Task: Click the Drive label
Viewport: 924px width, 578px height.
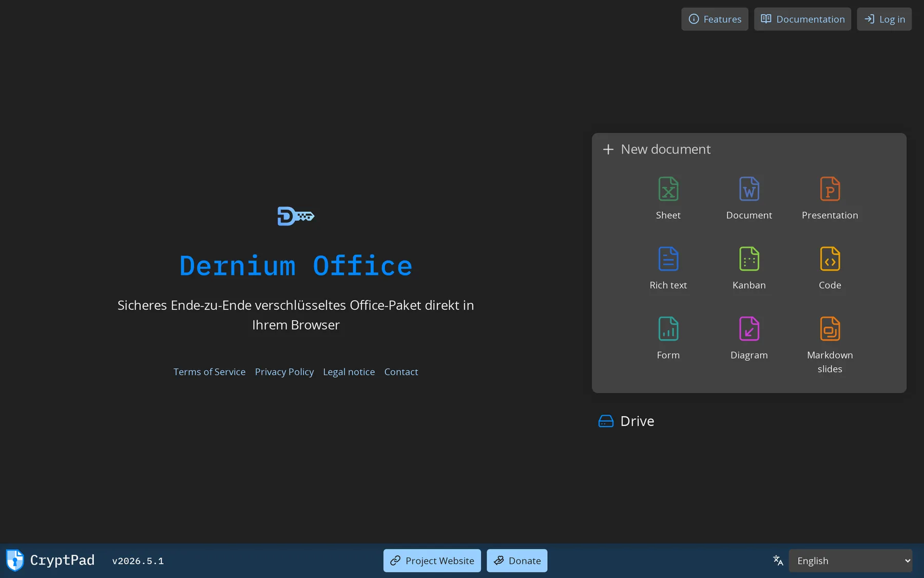Action: tap(637, 421)
